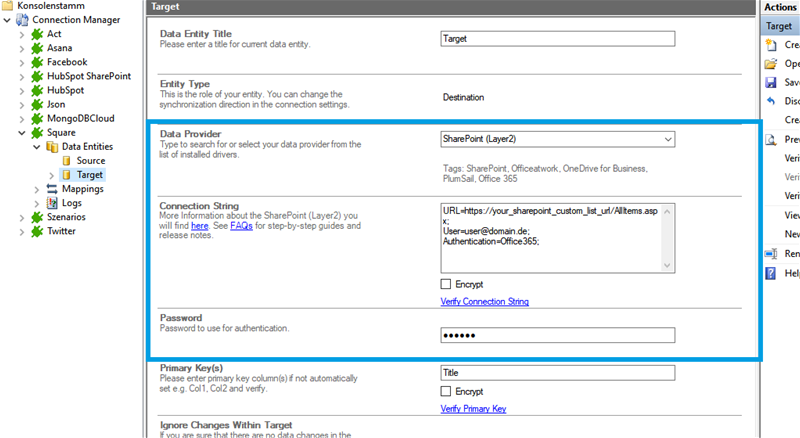The width and height of the screenshot is (800, 438).
Task: Enable Encrypt checkbox under Connection String
Action: click(446, 284)
